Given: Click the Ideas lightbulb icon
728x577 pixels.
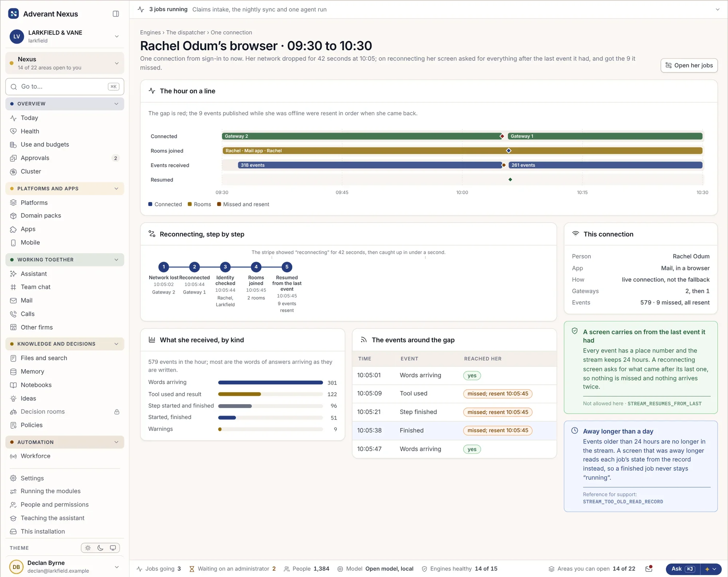Looking at the screenshot, I should pos(13,398).
